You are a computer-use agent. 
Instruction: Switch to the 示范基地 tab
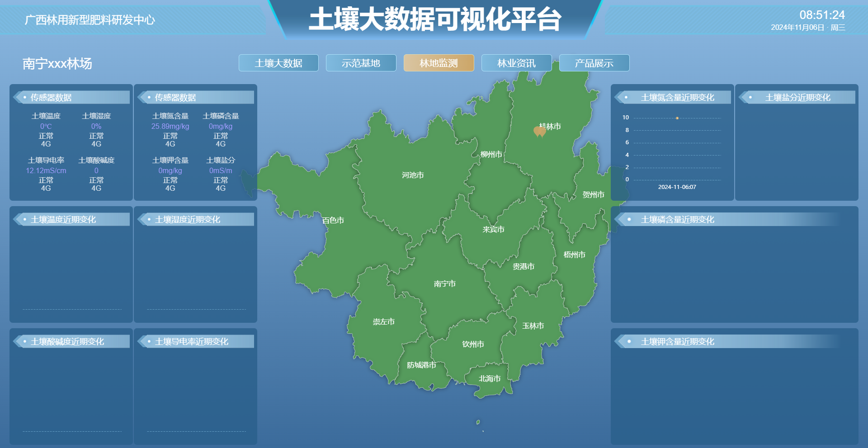[x=361, y=63]
